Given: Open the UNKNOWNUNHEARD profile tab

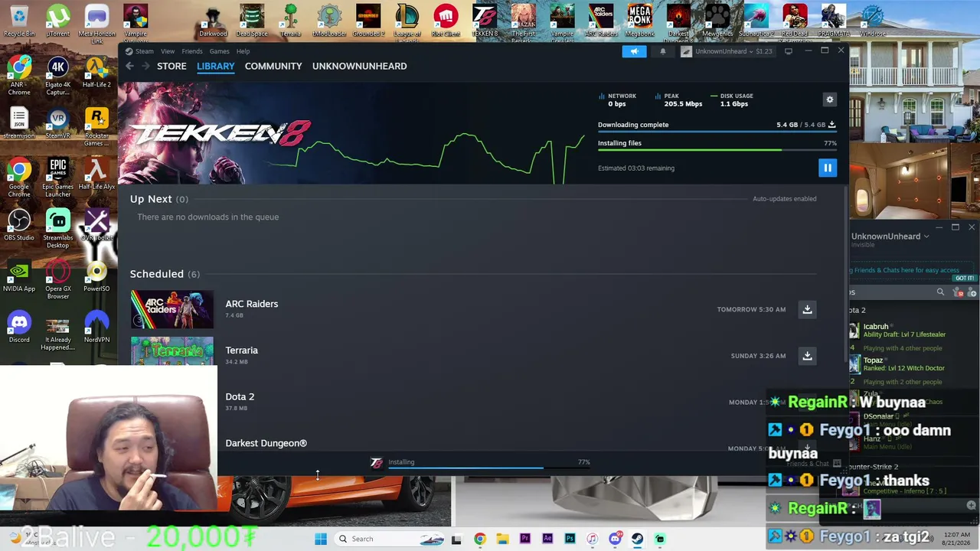Looking at the screenshot, I should coord(359,66).
